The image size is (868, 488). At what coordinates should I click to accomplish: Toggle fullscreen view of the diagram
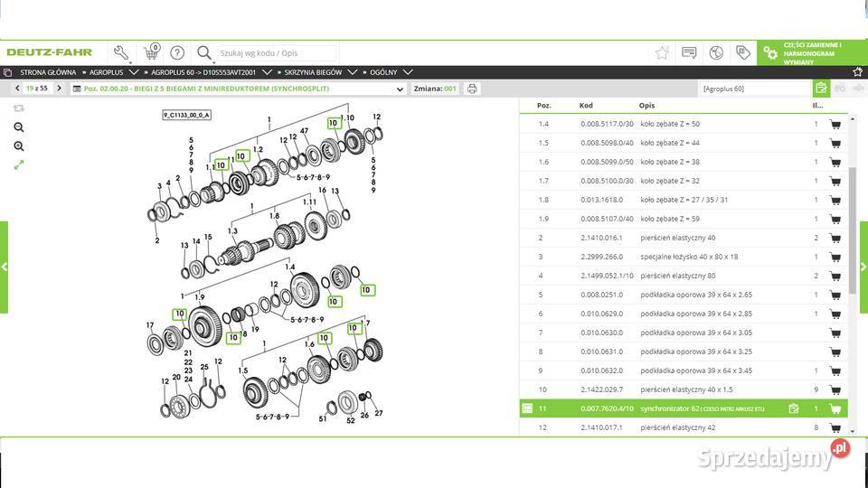pyautogui.click(x=19, y=164)
